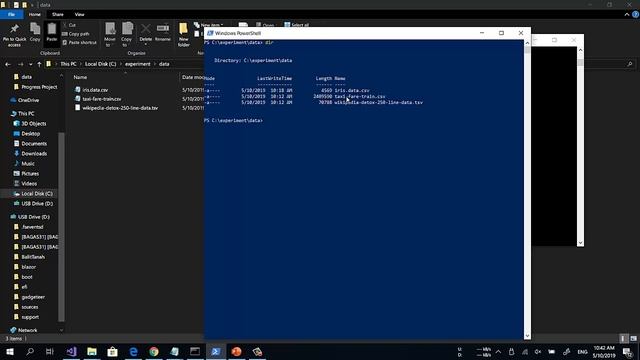640x360 pixels.
Task: Open the File tab in Explorer
Action: point(11,14)
